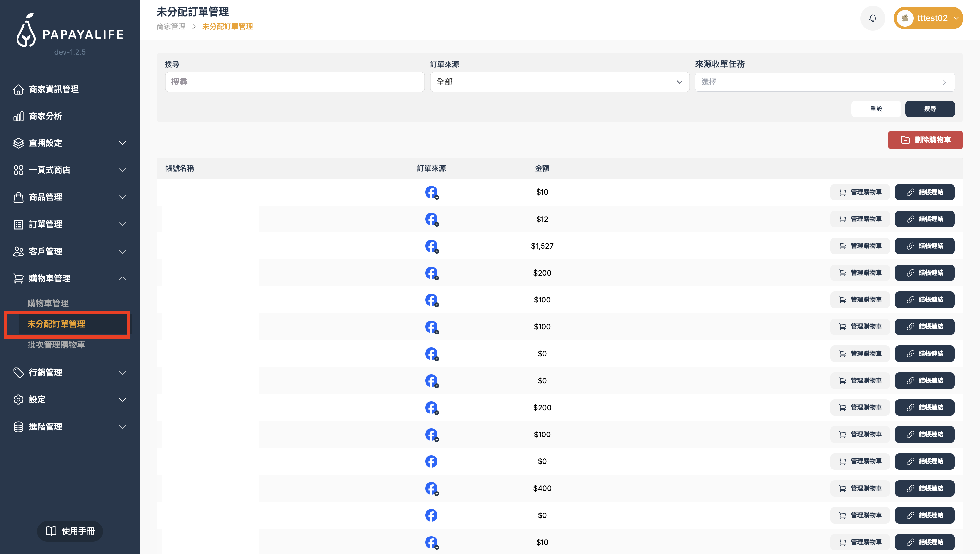Click the red 刪除購物車 button
The image size is (980, 554).
(925, 140)
